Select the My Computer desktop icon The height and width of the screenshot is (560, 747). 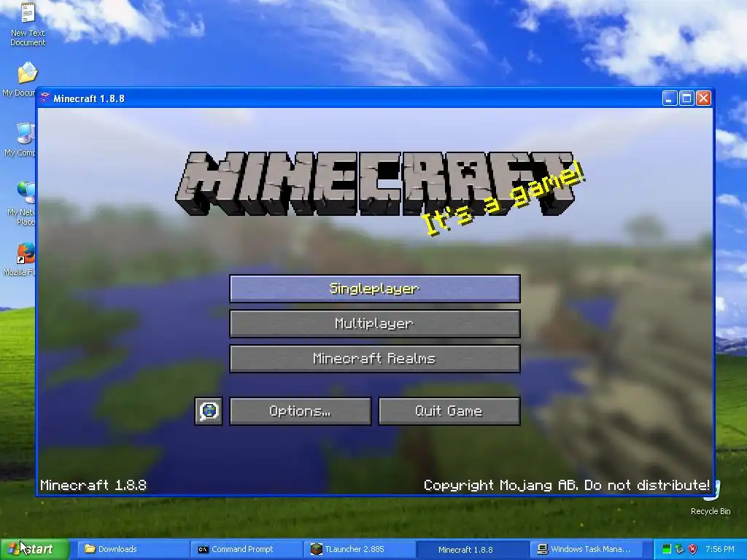(20, 139)
